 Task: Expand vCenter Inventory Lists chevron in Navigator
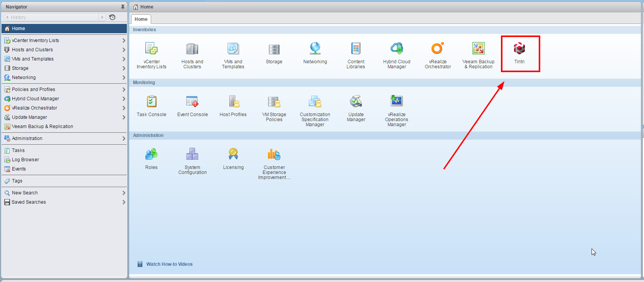[124, 41]
